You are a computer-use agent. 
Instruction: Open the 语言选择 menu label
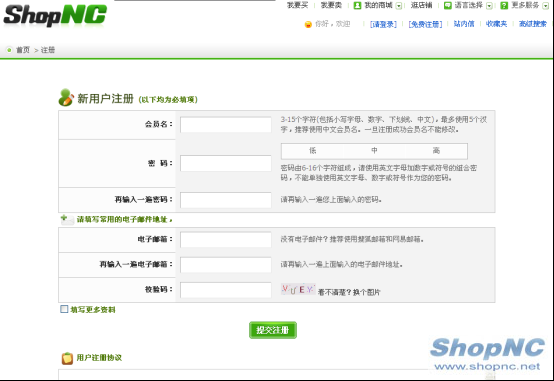point(468,5)
